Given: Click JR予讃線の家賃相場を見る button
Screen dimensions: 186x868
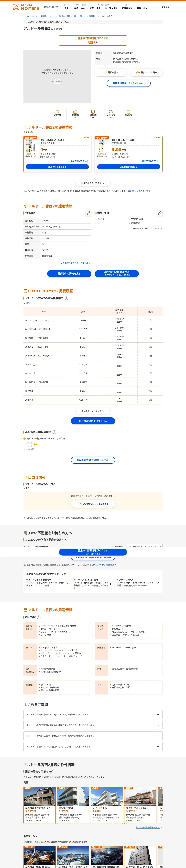Looking at the screenshot, I should (x=93, y=421).
